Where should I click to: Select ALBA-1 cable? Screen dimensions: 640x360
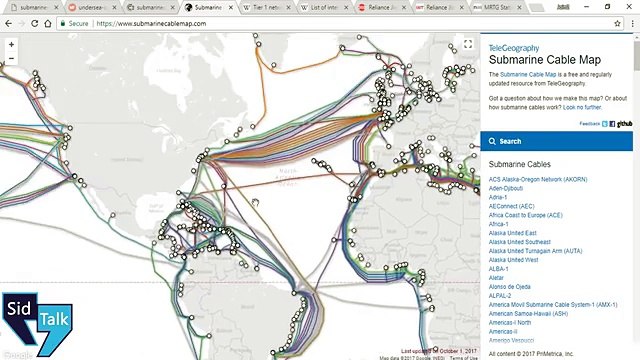click(499, 269)
